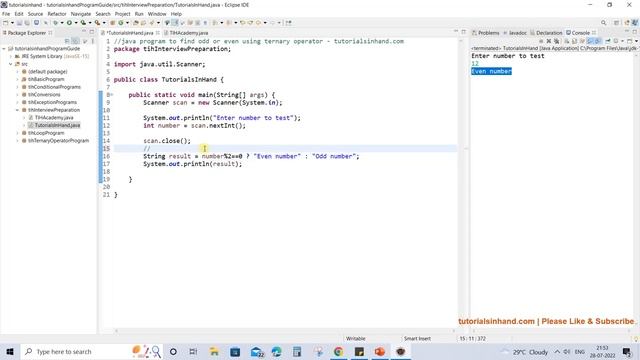Click the 'Smart Insert' status bar entry
The height and width of the screenshot is (360, 640).
[417, 339]
